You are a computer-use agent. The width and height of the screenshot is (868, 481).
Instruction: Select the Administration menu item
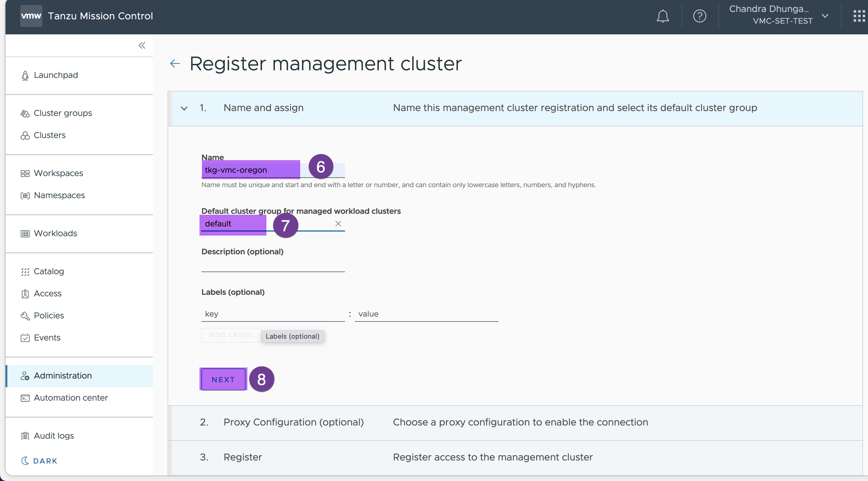pyautogui.click(x=79, y=376)
